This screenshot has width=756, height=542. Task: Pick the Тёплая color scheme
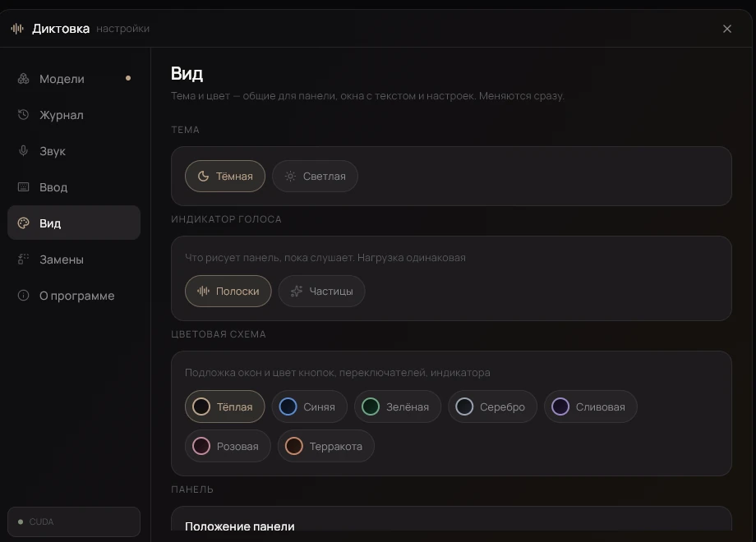point(224,406)
